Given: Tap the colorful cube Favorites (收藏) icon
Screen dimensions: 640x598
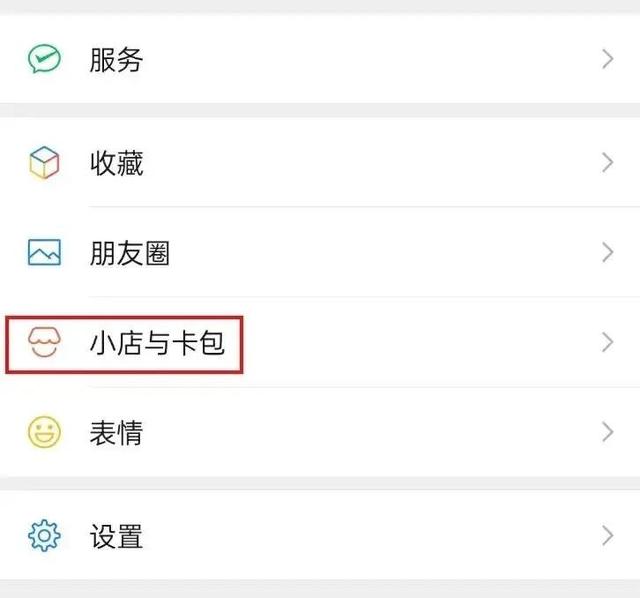Looking at the screenshot, I should 44,163.
